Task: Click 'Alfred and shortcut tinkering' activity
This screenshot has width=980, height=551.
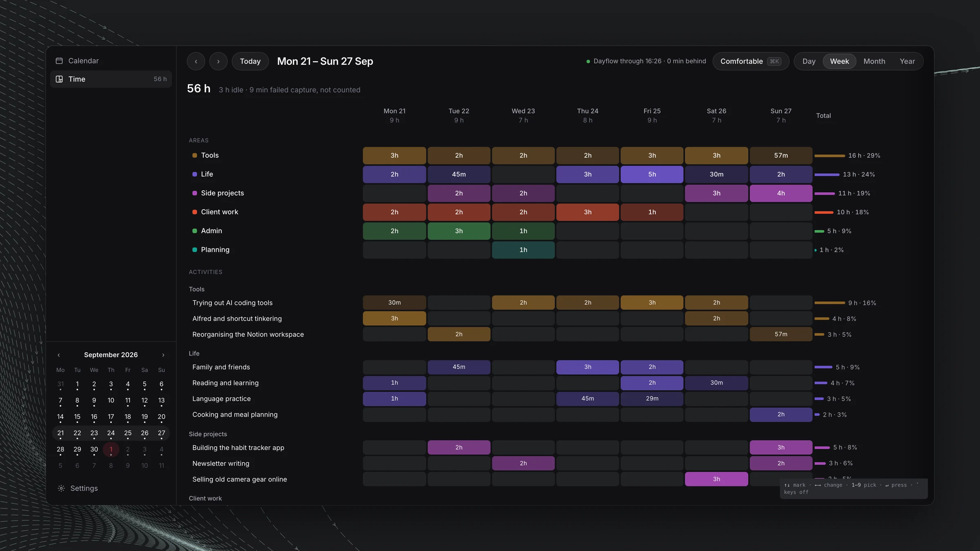Action: click(x=237, y=319)
